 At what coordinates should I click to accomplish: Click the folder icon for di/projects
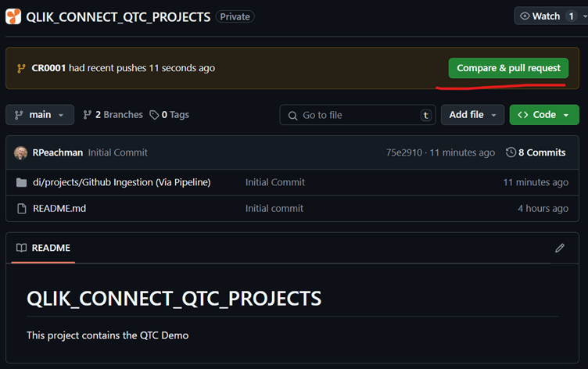[21, 183]
